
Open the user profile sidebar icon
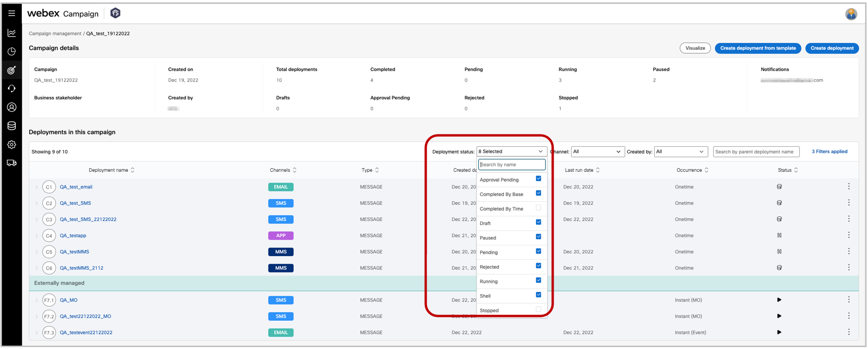coord(12,108)
